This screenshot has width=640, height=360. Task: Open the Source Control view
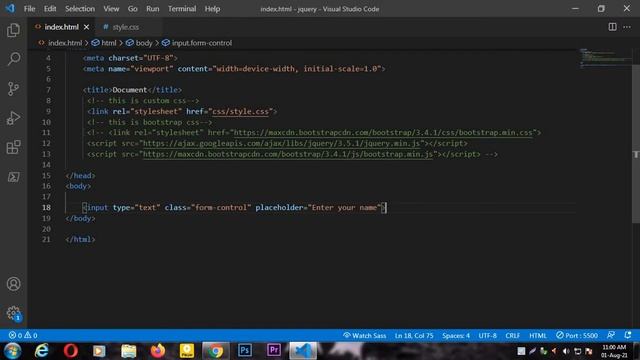point(13,89)
